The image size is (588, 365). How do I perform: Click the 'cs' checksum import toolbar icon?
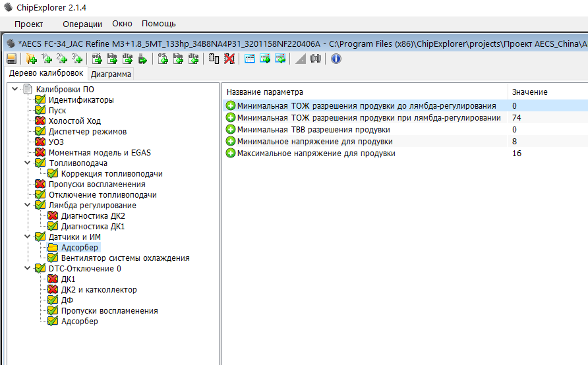[163, 59]
